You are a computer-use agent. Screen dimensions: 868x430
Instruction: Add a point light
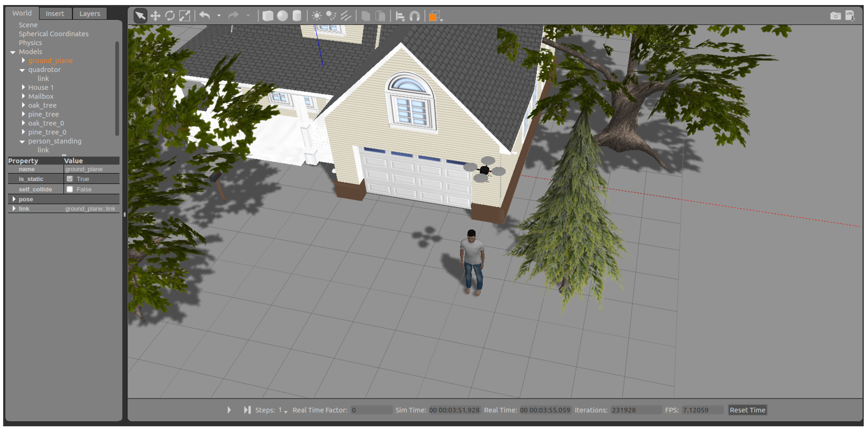click(316, 15)
